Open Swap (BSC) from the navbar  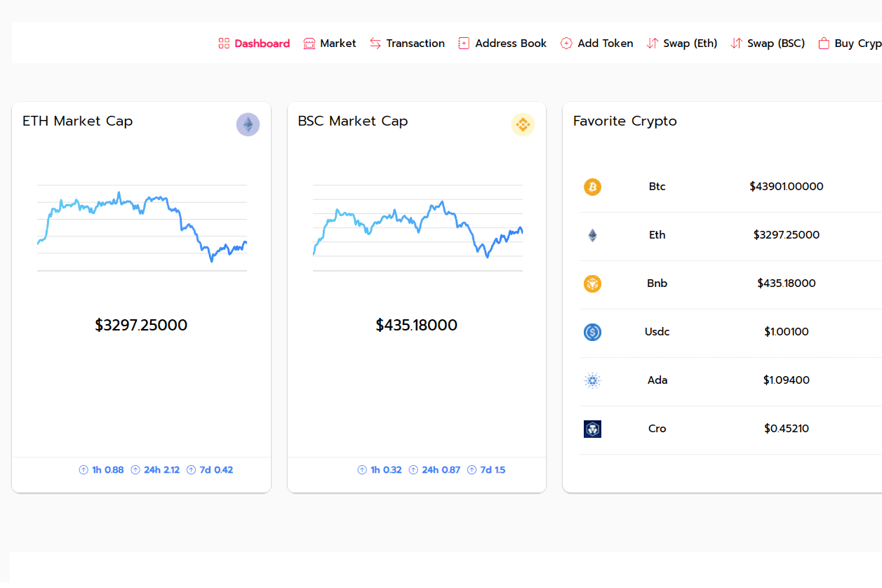768,43
